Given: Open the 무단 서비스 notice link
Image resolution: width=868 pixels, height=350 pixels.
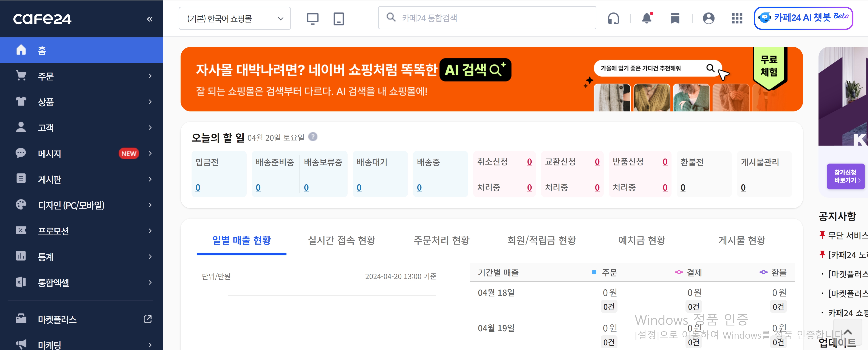Looking at the screenshot, I should pyautogui.click(x=848, y=236).
